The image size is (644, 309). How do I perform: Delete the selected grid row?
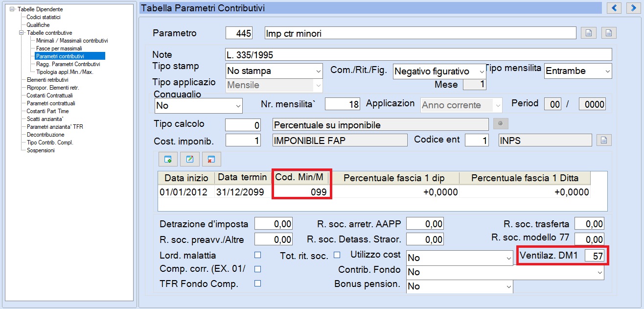[x=211, y=159]
